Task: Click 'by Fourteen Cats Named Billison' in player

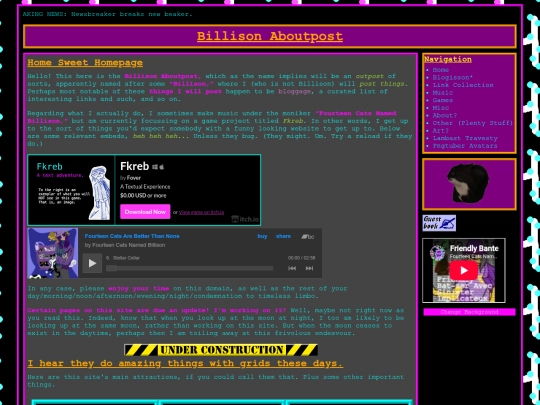Action: click(125, 245)
